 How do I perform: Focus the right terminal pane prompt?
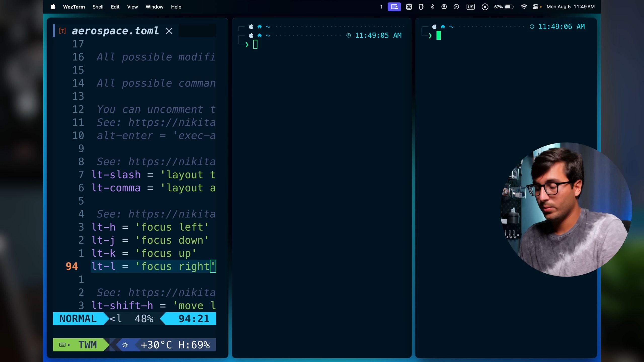coord(438,36)
